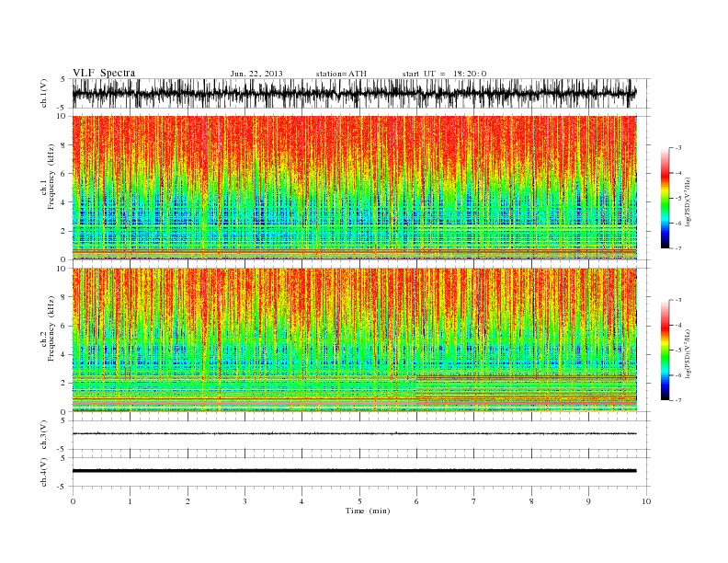This screenshot has height=563, width=728.
Task: Click the 'Time (min)' x-axis label
Action: click(x=368, y=511)
